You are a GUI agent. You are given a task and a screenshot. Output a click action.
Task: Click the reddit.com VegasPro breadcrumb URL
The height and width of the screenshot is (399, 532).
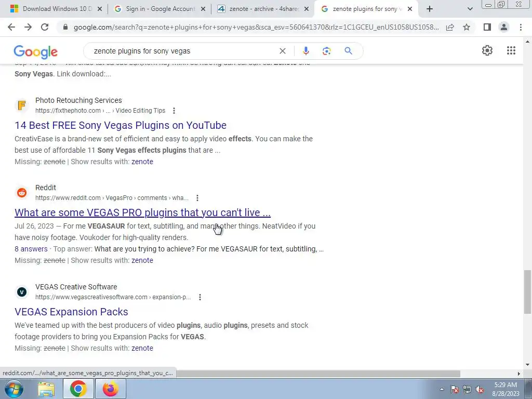click(112, 198)
